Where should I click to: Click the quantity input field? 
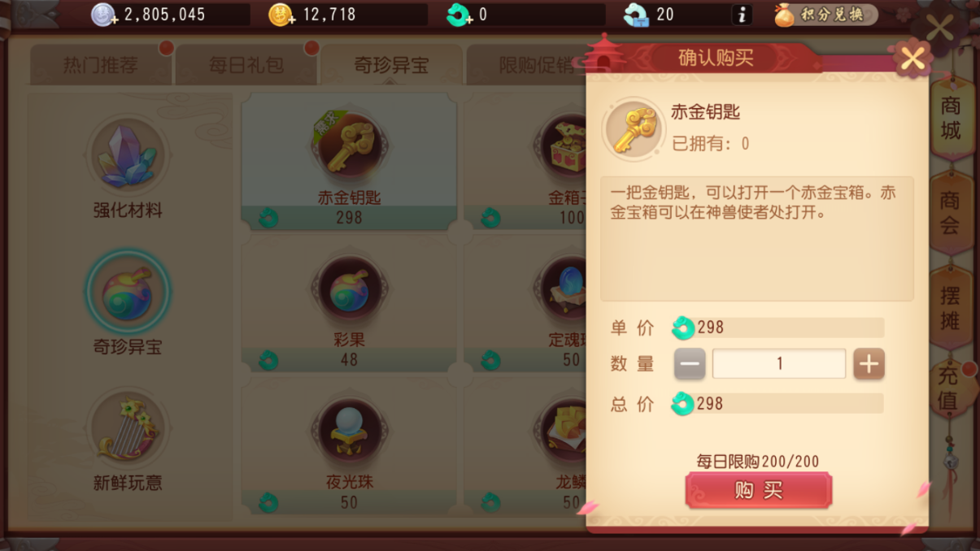pos(779,364)
